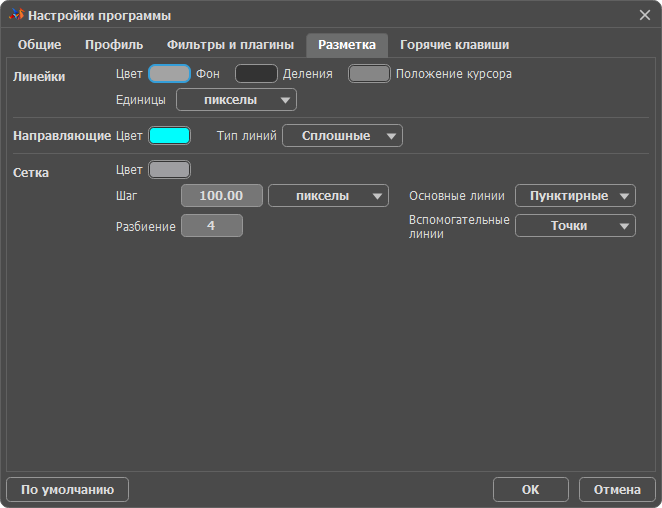Viewport: 662px width, 508px height.
Task: Open the grid step units dropdown
Action: [328, 196]
